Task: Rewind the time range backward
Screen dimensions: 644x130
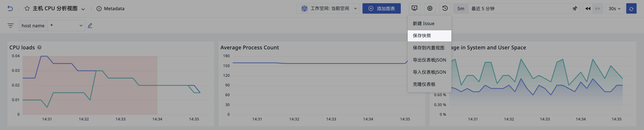Action: [588, 8]
